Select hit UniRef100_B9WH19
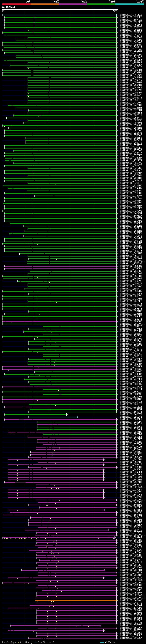The image size is (146, 644). pos(131,80)
